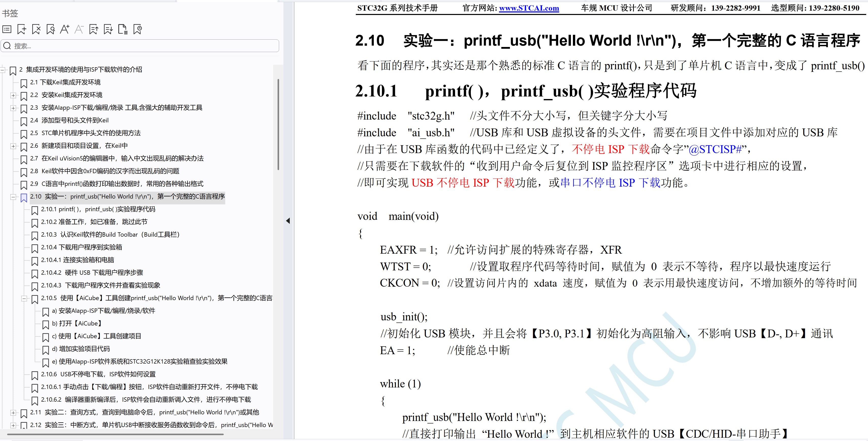Go to bookmark e) 使用AIapp-ISP软件系统和STC32G12K128实验箱

[x=139, y=362]
